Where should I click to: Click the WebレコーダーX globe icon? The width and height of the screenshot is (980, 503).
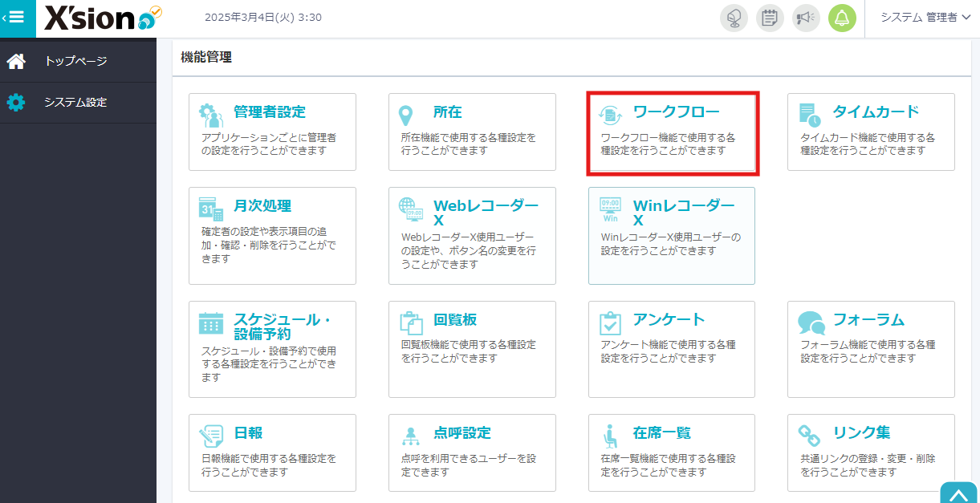coord(411,209)
